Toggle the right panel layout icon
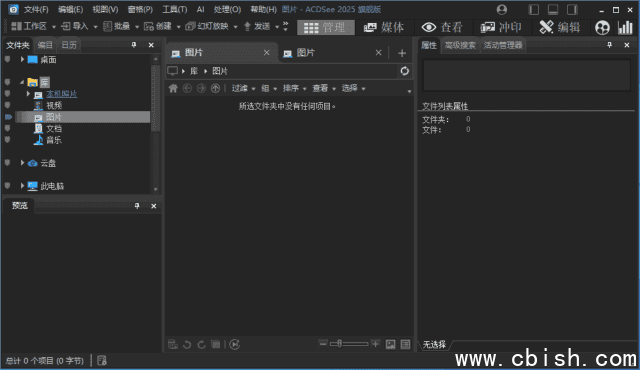The height and width of the screenshot is (370, 640). coord(572,9)
